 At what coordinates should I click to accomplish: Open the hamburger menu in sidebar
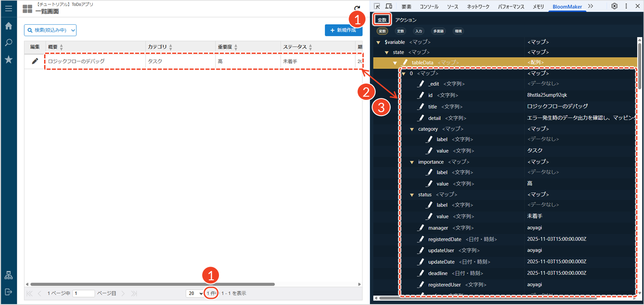[x=8, y=8]
